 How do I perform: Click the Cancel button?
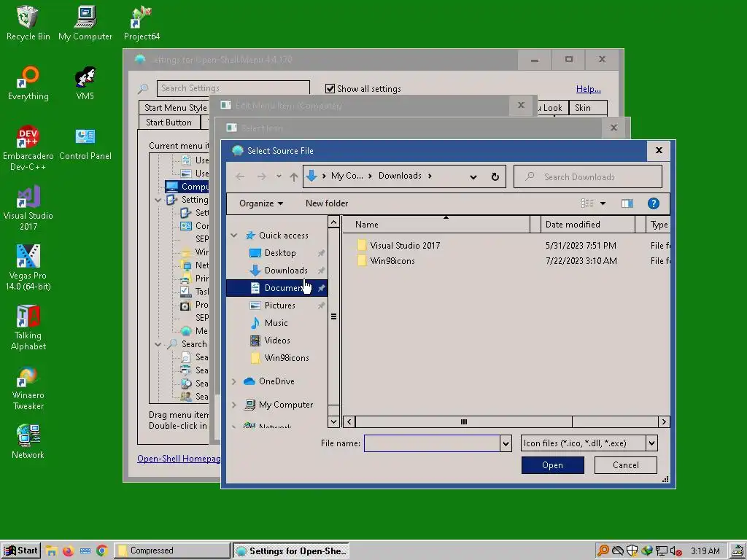coord(625,465)
